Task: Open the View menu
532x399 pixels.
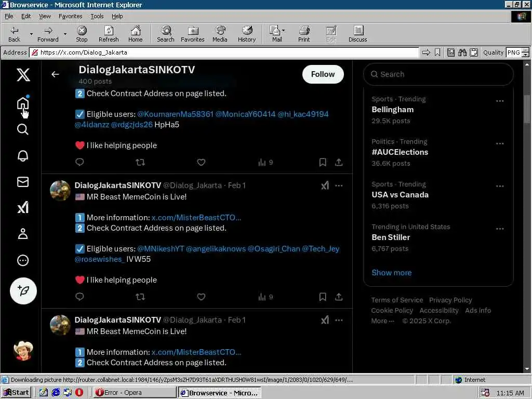Action: click(45, 16)
